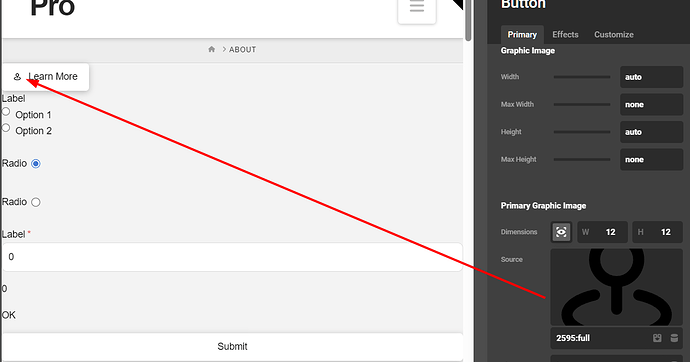
Task: Select the Option 2 radio button
Action: [6, 128]
